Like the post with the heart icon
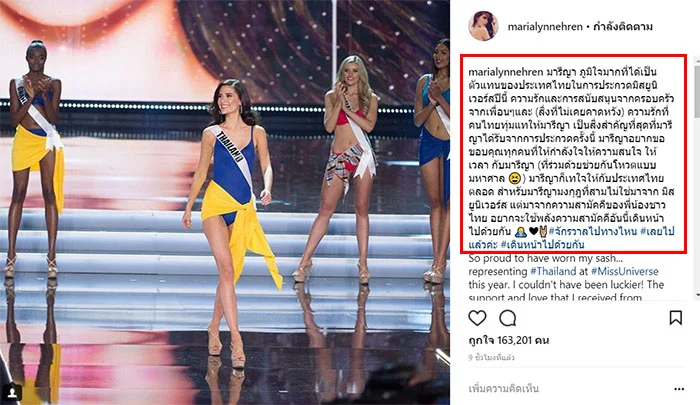 pyautogui.click(x=477, y=318)
